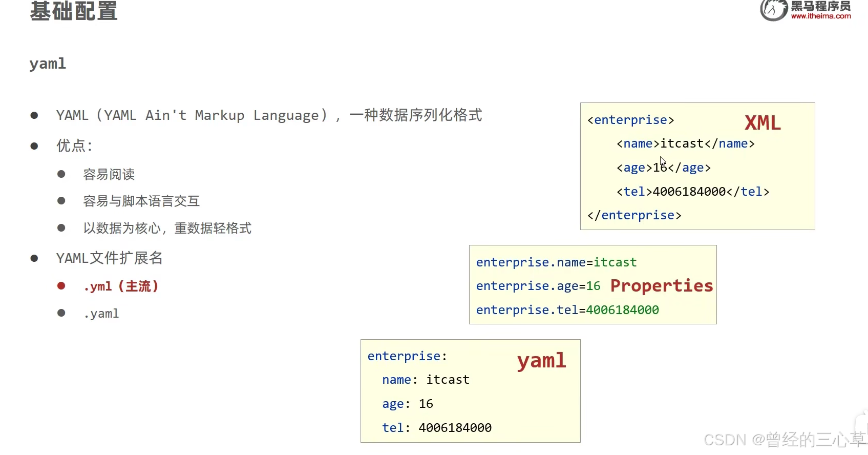The image size is (868, 455).
Task: Click the 容易与脚本语言交互 bullet
Action: pos(141,201)
